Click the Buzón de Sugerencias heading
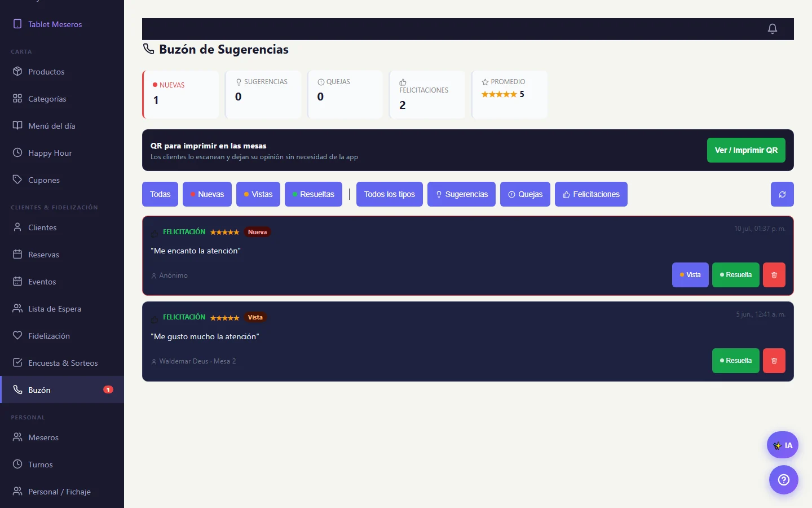 pyautogui.click(x=224, y=50)
